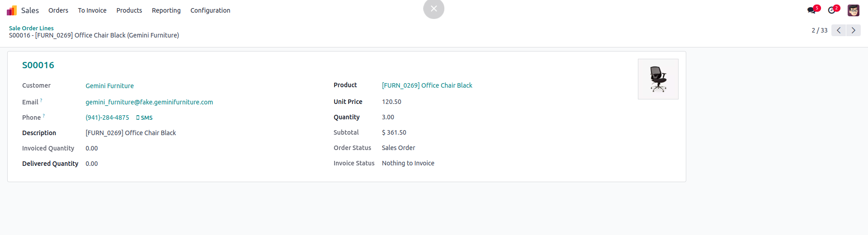Screen dimensions: 868x235
Task: Click the gray close circle button
Action: pyautogui.click(x=434, y=9)
